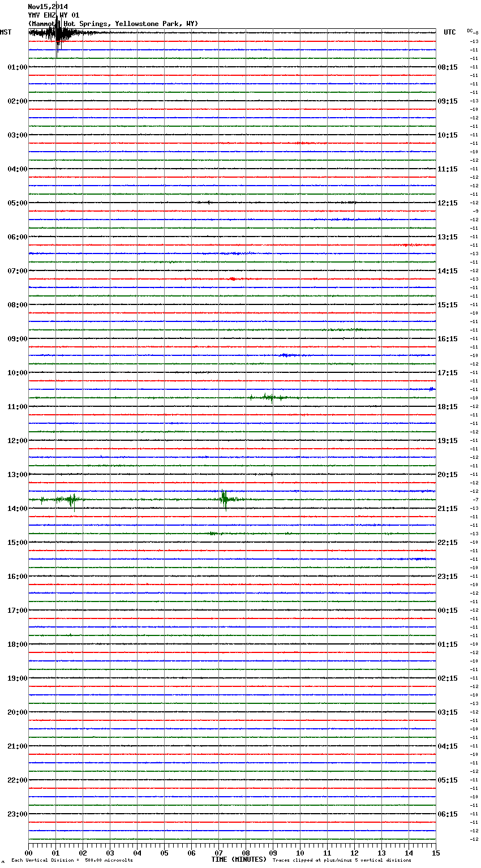
Task: Click the "Each Vertical Division" scale note
Action: [x=72, y=861]
